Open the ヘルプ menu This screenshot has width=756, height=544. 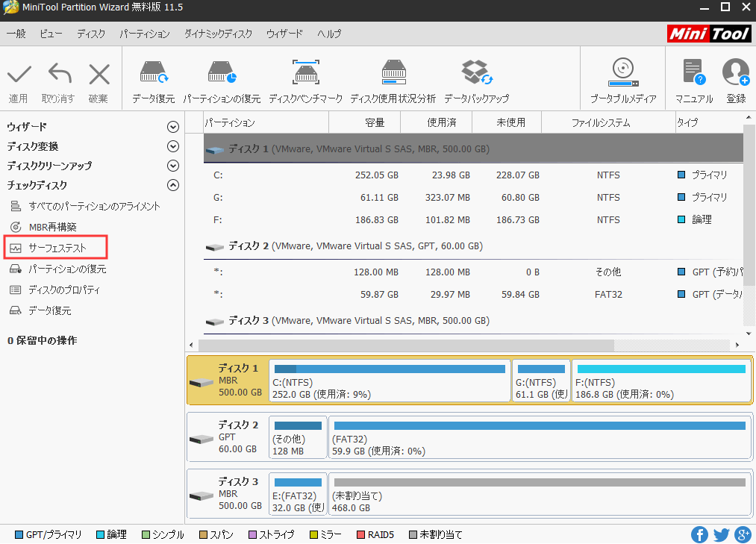(x=329, y=34)
